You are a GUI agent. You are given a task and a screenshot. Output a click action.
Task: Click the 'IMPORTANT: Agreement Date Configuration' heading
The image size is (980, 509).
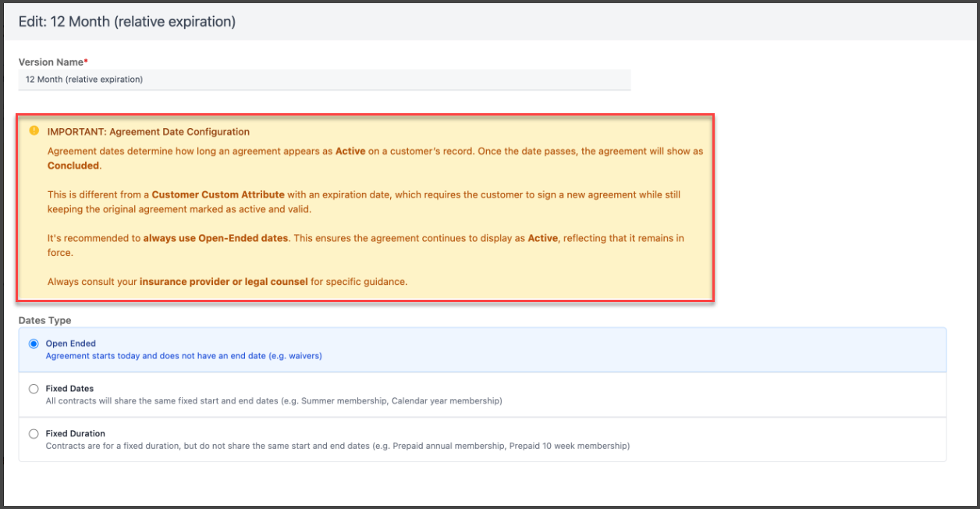(x=148, y=132)
